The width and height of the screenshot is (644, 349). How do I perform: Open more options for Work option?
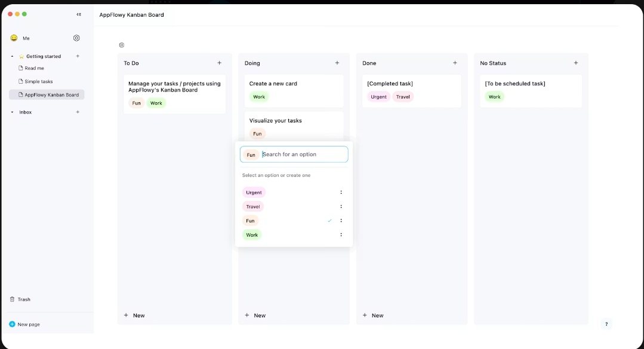click(x=341, y=235)
